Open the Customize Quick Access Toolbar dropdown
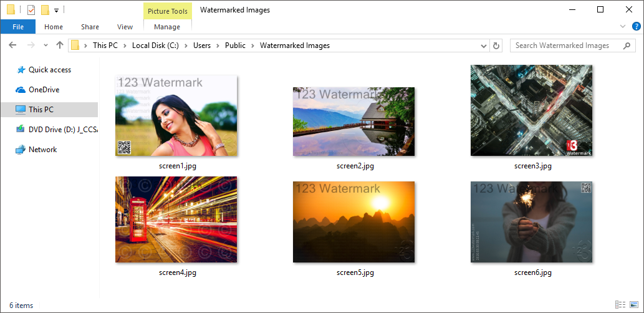This screenshot has height=313, width=644. [x=56, y=10]
